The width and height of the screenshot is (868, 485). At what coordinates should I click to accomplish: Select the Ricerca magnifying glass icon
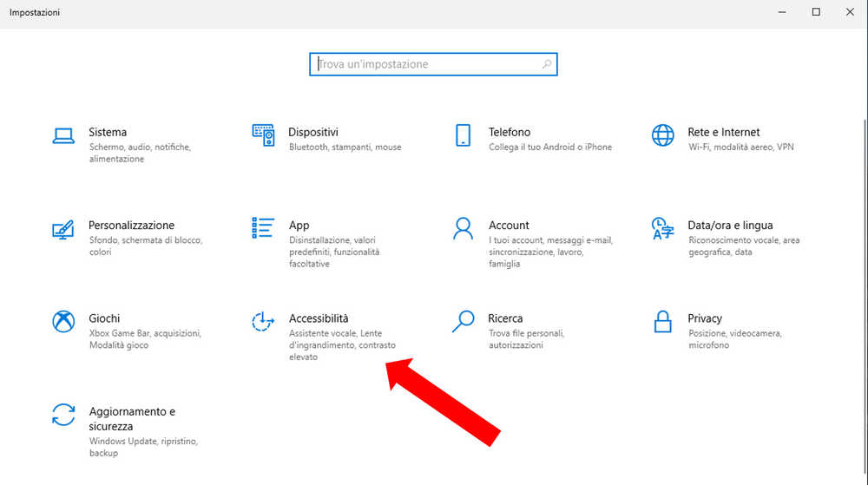pos(463,322)
